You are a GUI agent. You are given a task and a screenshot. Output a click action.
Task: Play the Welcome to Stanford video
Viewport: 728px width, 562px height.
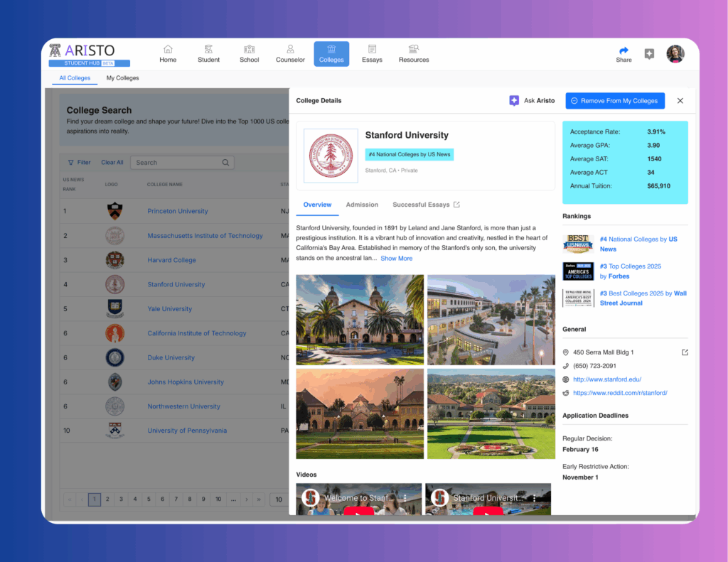[x=358, y=511]
